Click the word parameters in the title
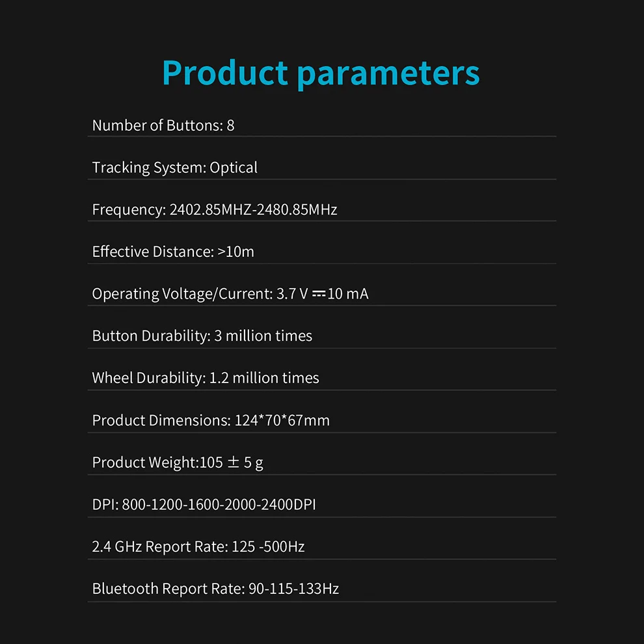Image resolution: width=644 pixels, height=644 pixels. (x=388, y=75)
